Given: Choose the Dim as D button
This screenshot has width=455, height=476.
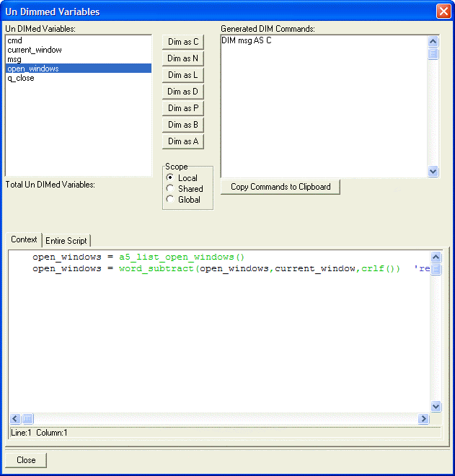Looking at the screenshot, I should (x=183, y=92).
